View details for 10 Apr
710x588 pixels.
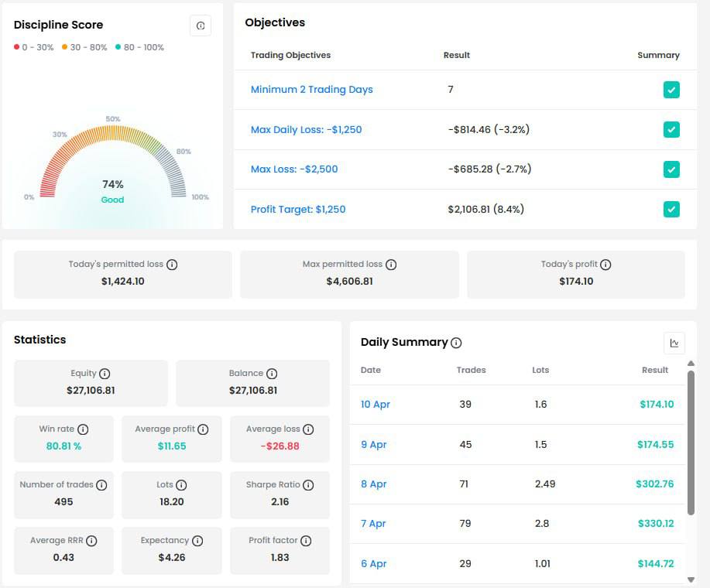click(x=374, y=405)
